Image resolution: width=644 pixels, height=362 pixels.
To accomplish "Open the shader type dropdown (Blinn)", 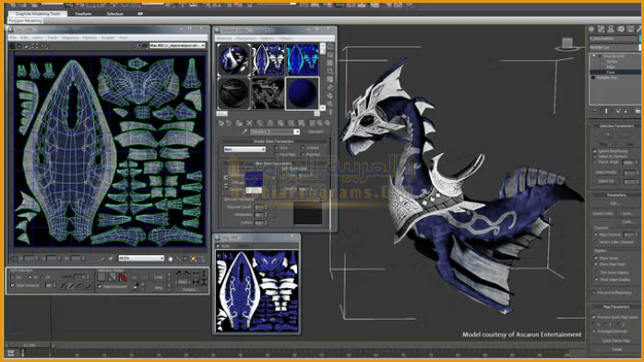I will (x=244, y=150).
